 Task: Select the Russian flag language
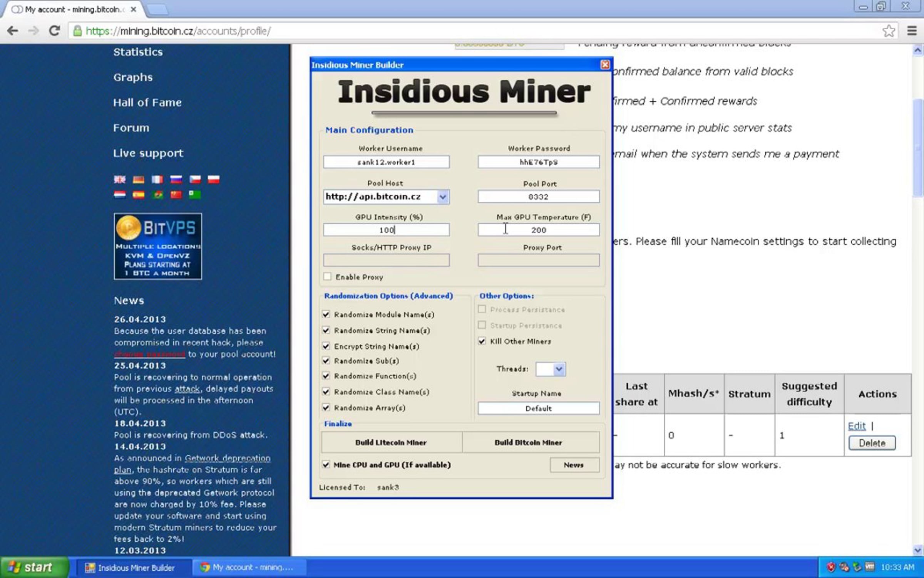point(176,180)
